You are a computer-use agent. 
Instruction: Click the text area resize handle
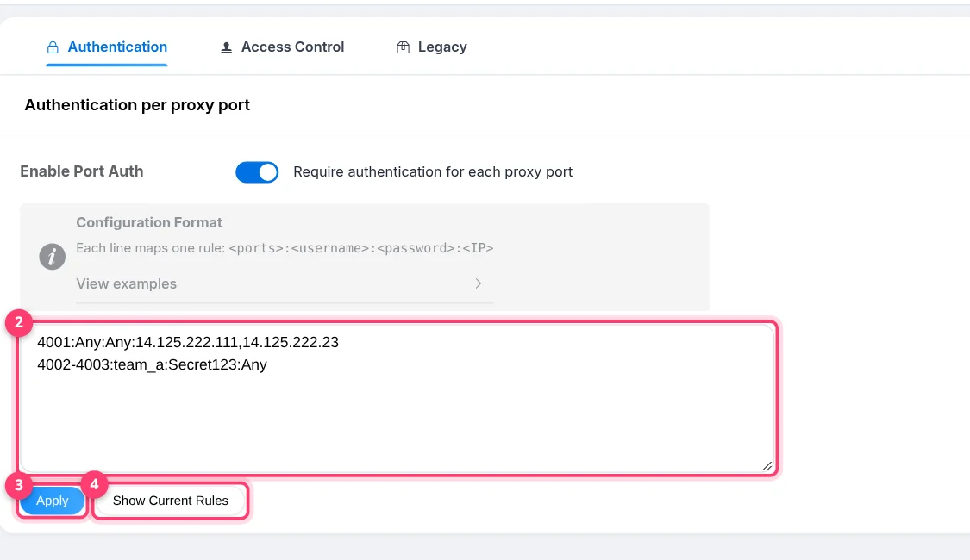click(x=767, y=465)
